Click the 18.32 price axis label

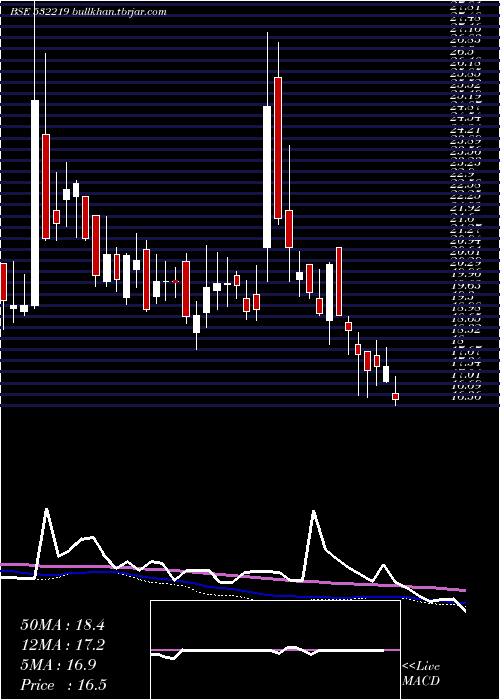click(x=465, y=330)
